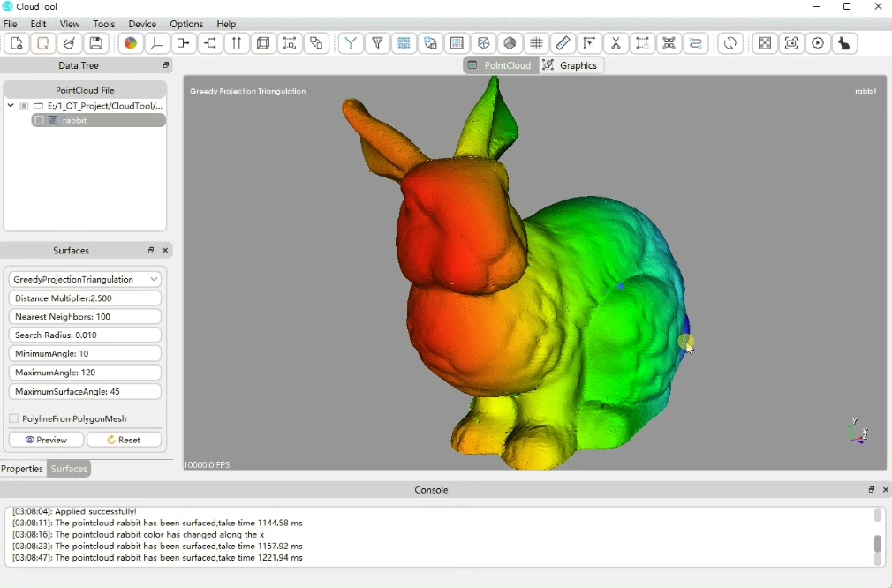Click the Search Radius field
The image size is (892, 588).
[85, 335]
